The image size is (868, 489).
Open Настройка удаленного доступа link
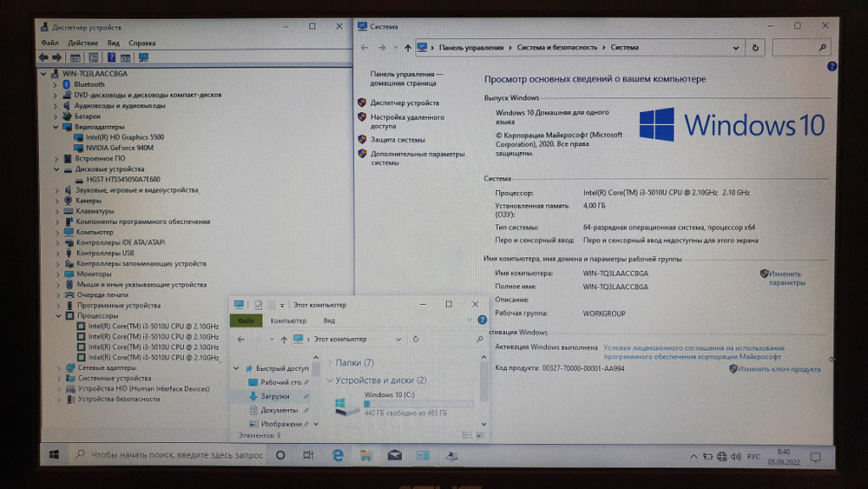[407, 122]
